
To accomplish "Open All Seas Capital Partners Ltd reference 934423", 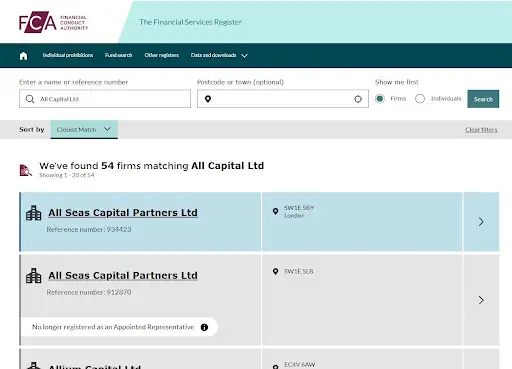I will click(x=123, y=213).
